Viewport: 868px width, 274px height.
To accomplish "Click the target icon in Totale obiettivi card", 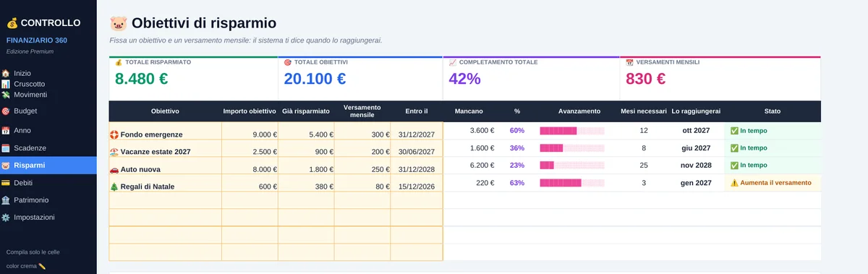I will (287, 63).
